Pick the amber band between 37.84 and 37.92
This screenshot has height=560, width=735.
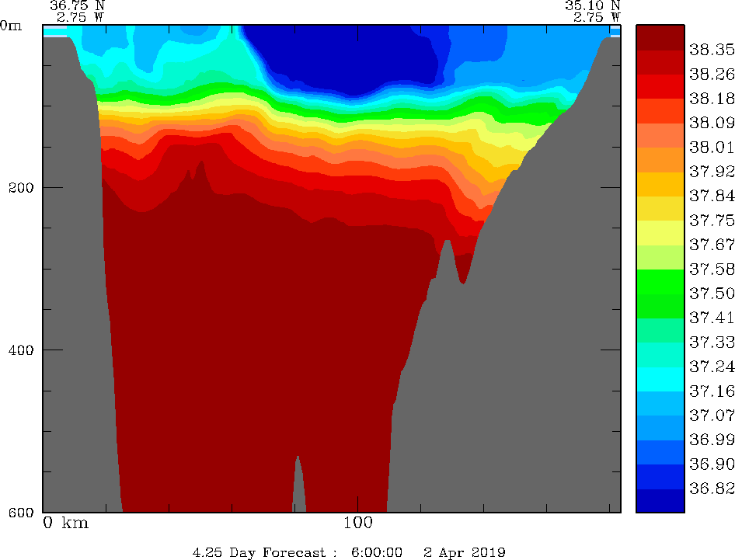pyautogui.click(x=660, y=184)
